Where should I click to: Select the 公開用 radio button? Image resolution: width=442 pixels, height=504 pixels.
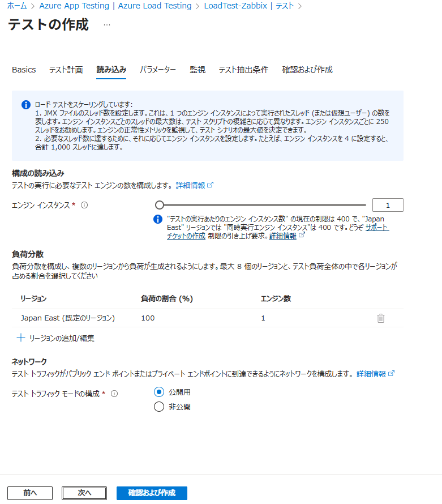pos(159,392)
